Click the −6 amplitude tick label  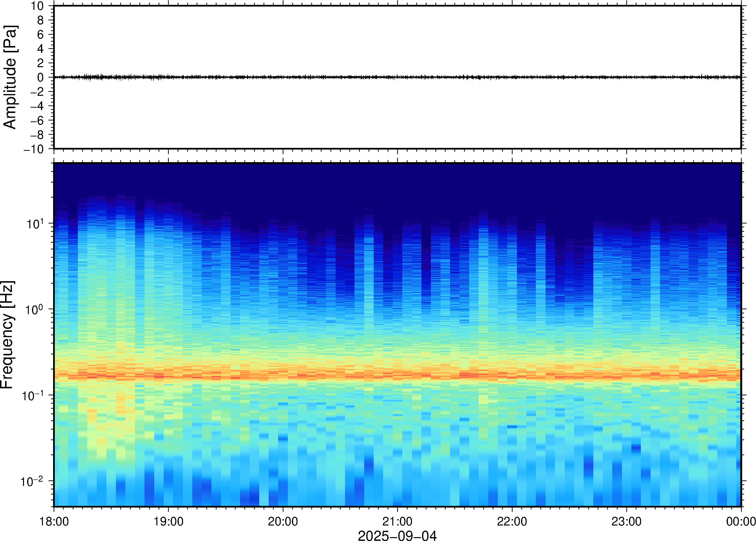point(37,120)
